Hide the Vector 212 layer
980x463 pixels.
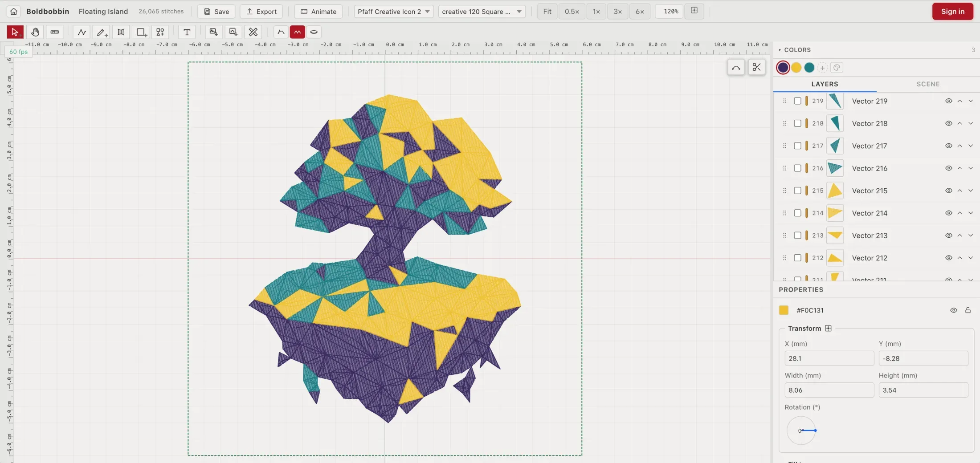[949, 258]
